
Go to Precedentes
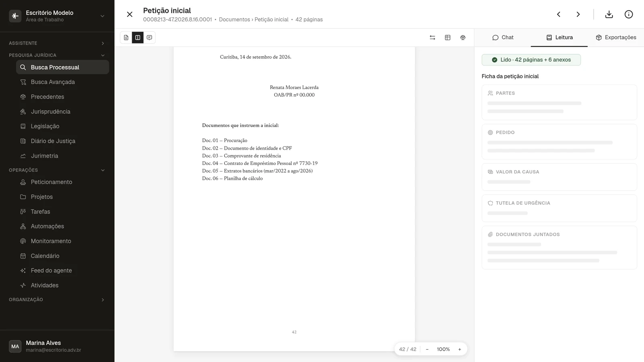[x=62, y=97]
